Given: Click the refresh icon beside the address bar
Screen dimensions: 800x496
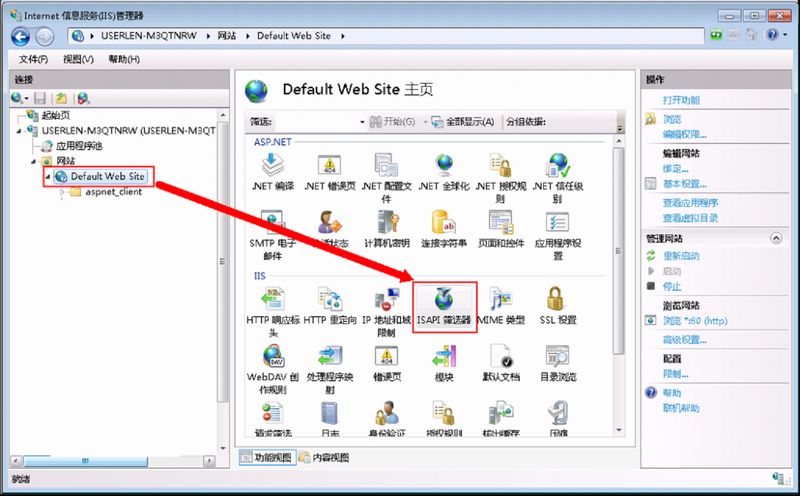Looking at the screenshot, I should coord(716,35).
